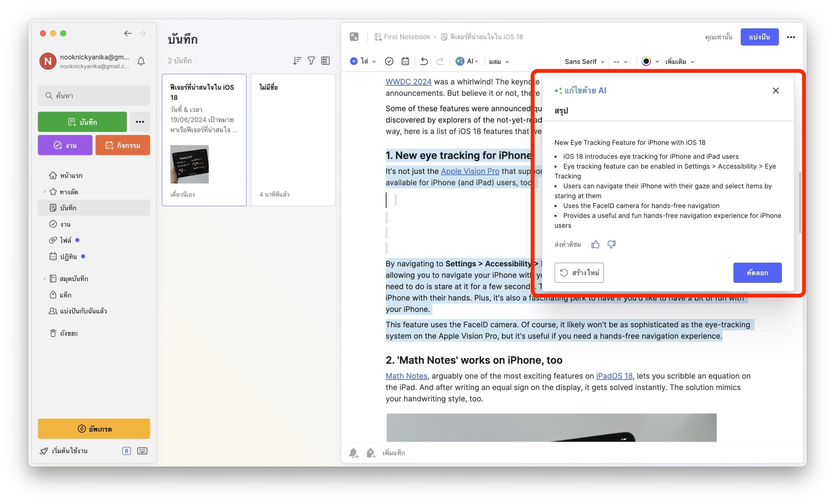Click the notification bell icon
835x504 pixels.
(x=141, y=61)
